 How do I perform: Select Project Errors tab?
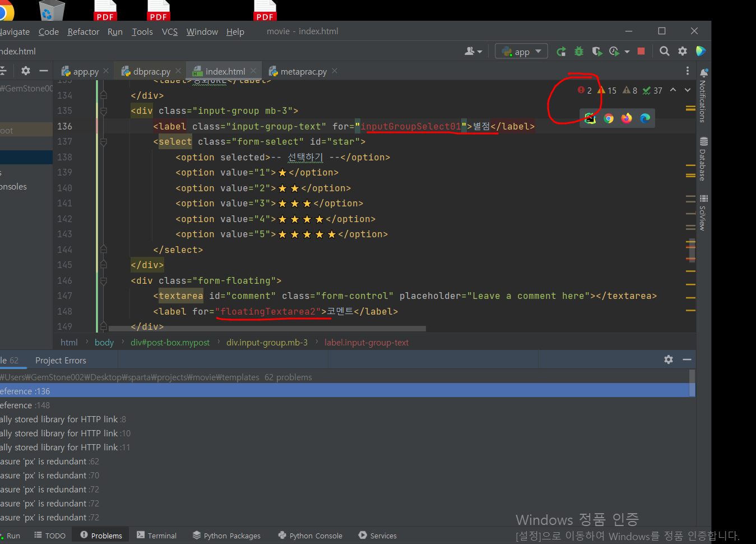pyautogui.click(x=61, y=361)
